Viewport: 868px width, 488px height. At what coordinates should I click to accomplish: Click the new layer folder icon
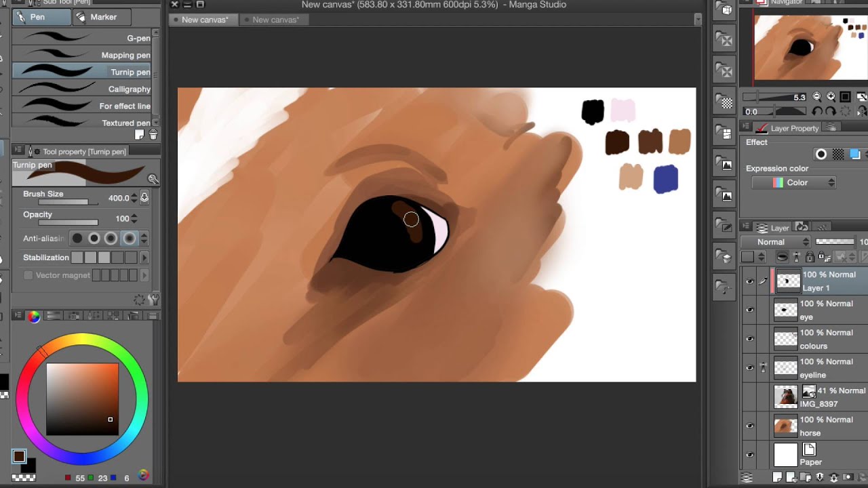[x=806, y=478]
